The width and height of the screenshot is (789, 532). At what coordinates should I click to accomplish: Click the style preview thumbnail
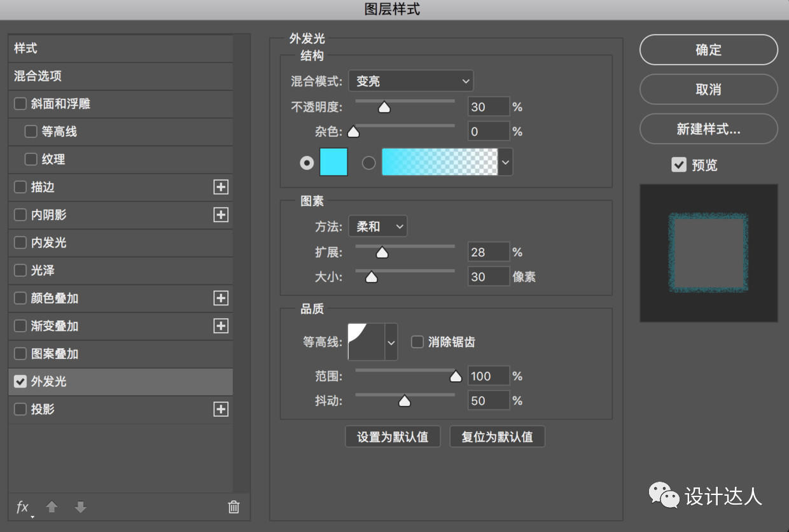[708, 253]
